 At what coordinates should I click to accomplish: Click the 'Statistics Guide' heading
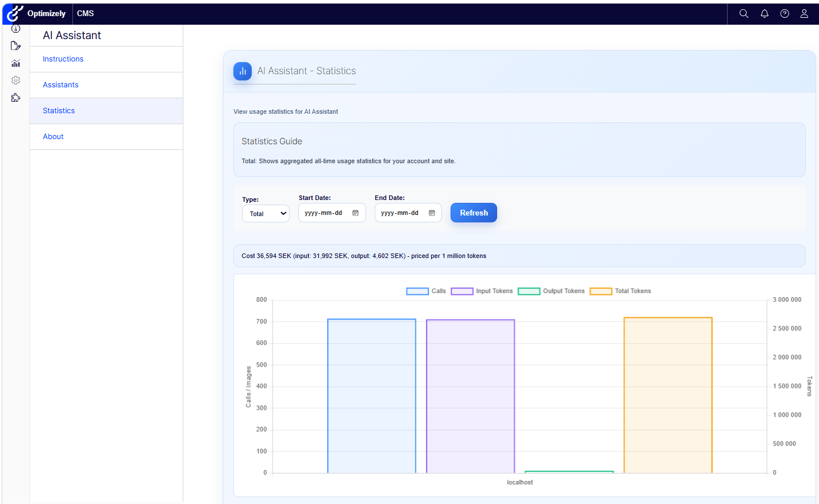coord(272,141)
